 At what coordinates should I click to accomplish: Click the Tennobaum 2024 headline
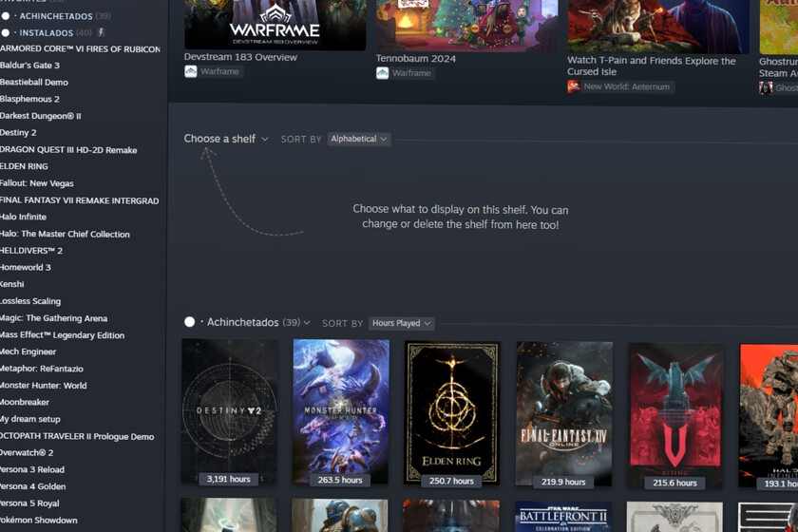pyautogui.click(x=416, y=59)
